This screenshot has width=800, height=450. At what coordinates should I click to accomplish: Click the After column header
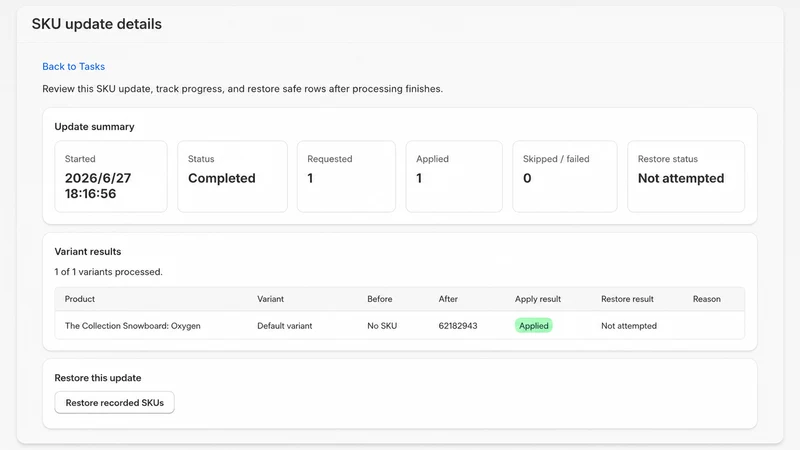pos(448,299)
